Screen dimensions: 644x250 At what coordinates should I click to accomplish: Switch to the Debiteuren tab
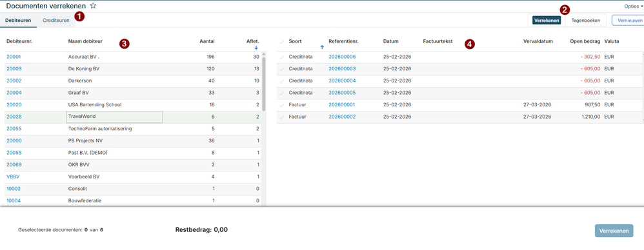[18, 20]
